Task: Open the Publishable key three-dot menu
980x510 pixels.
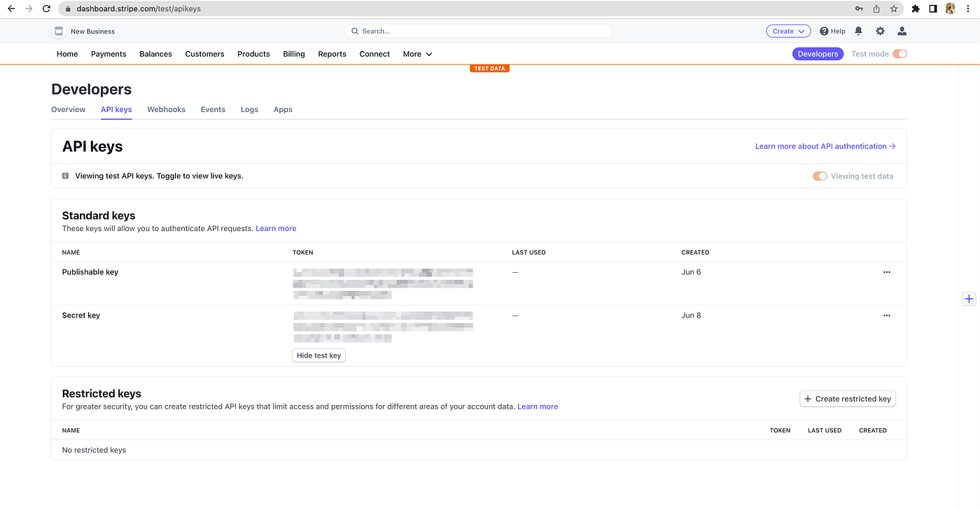Action: (x=887, y=272)
